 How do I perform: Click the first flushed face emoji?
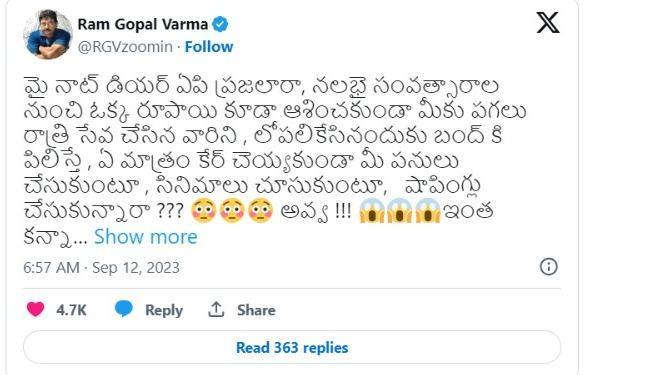[203, 210]
